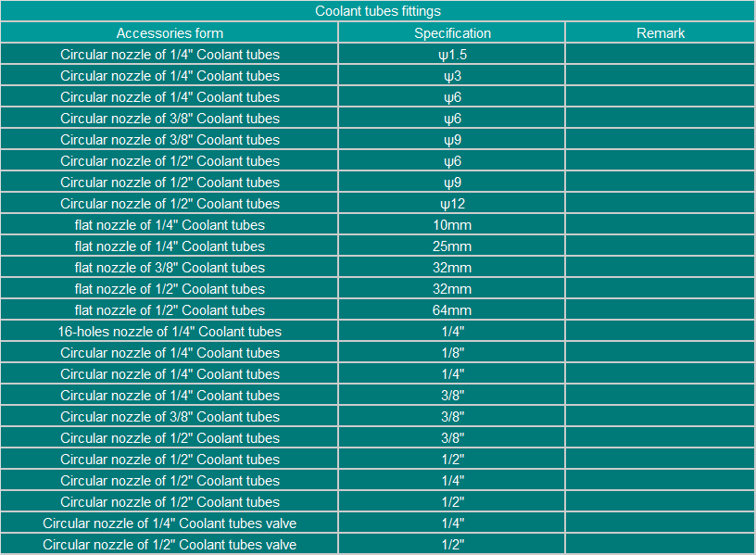Click 32mm in the flat 3/8" nozzle row
The image size is (756, 555).
coord(452,268)
